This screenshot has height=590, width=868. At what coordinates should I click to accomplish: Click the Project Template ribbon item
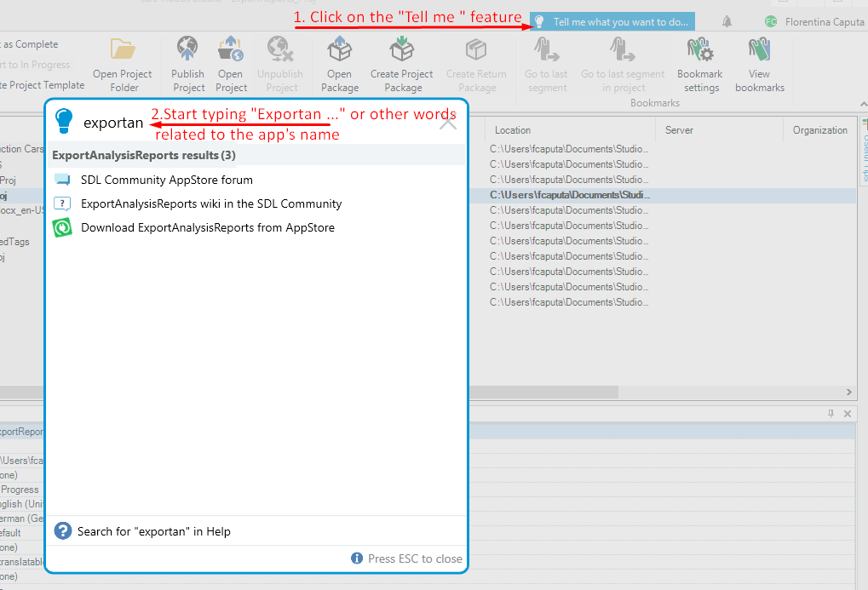coord(43,84)
